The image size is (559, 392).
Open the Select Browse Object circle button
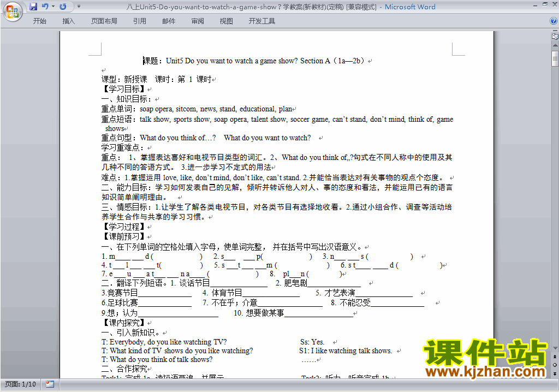(555, 365)
